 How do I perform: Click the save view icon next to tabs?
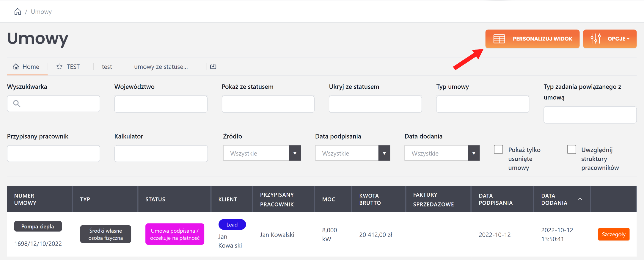point(213,67)
